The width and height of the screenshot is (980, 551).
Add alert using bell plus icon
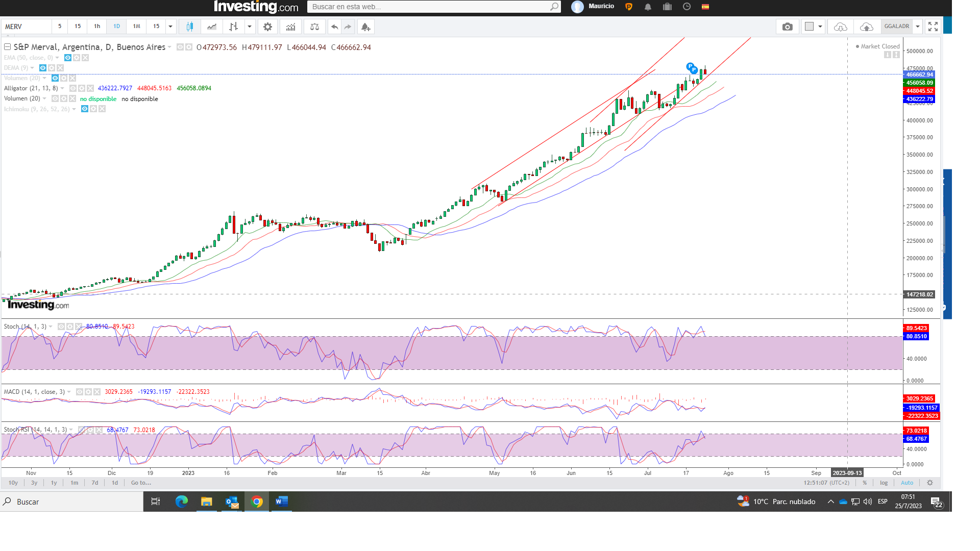(365, 27)
